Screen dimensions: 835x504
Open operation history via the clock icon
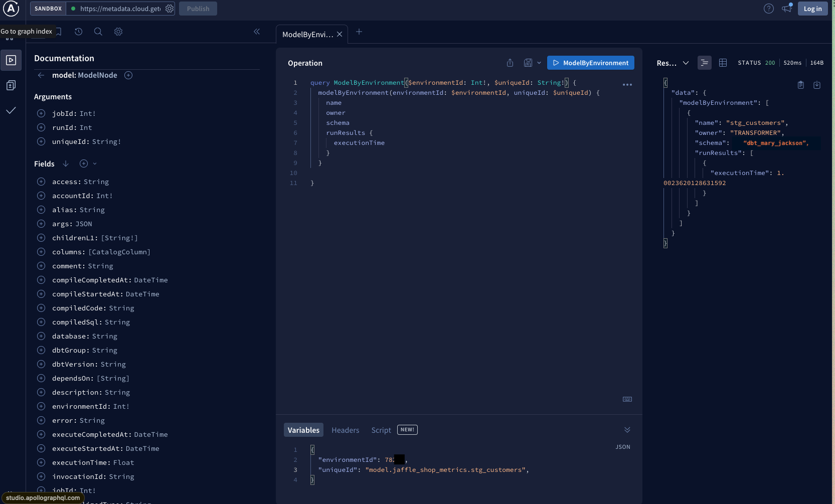pyautogui.click(x=78, y=31)
